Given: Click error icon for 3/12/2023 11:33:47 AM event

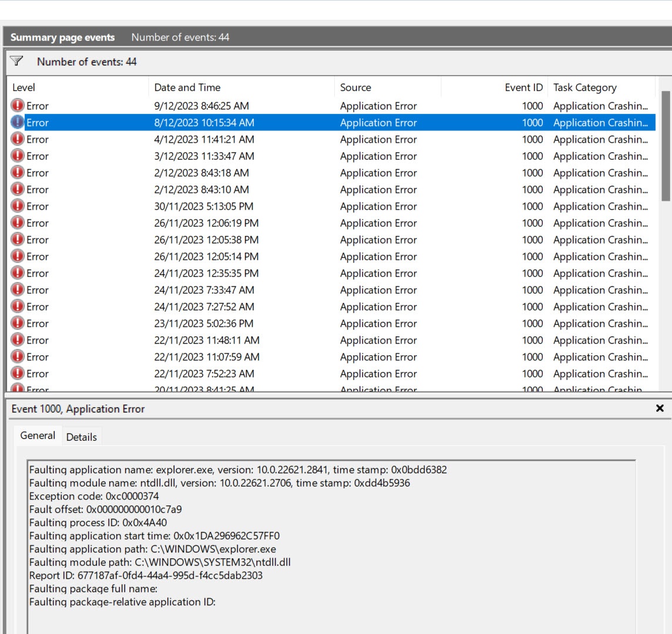Looking at the screenshot, I should click(x=18, y=156).
